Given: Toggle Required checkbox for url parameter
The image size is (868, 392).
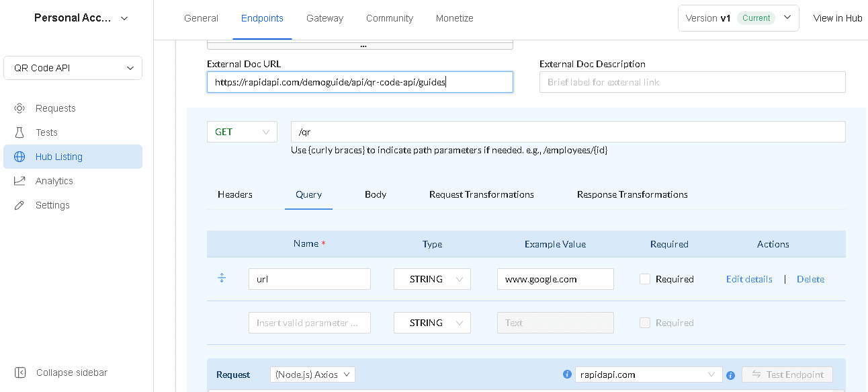Looking at the screenshot, I should point(645,279).
